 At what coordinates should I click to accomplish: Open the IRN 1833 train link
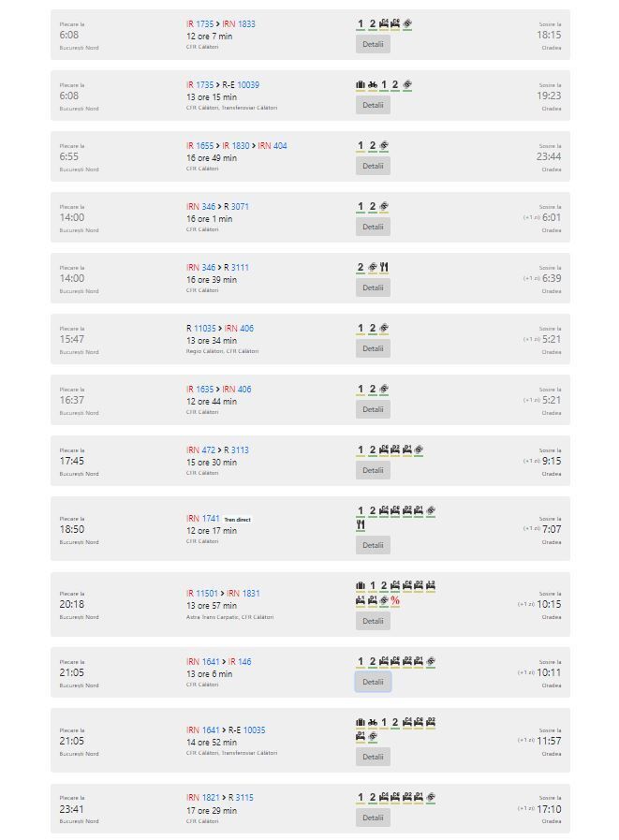coord(239,24)
